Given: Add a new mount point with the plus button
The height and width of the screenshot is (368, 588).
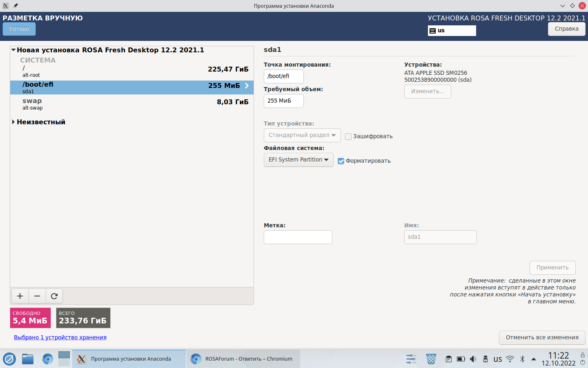Looking at the screenshot, I should 20,296.
